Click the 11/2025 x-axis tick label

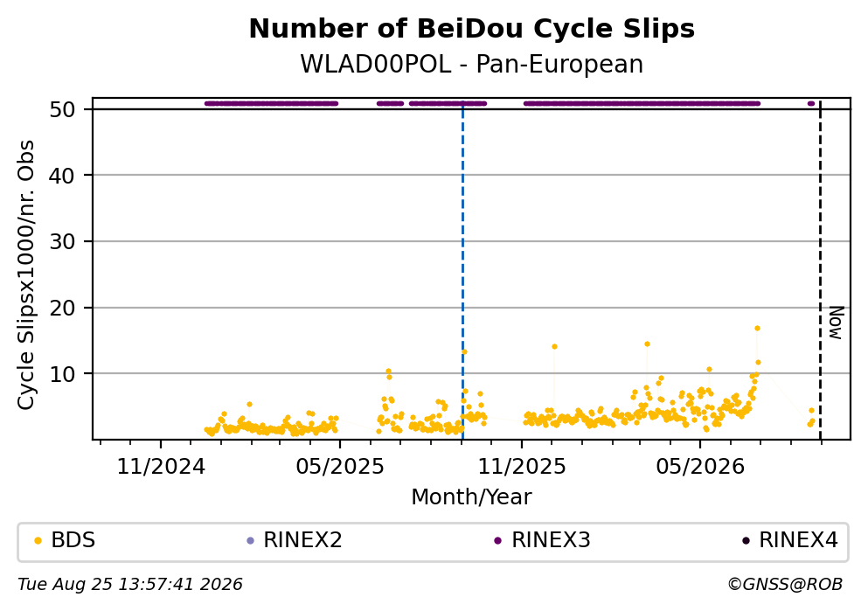[x=522, y=467]
